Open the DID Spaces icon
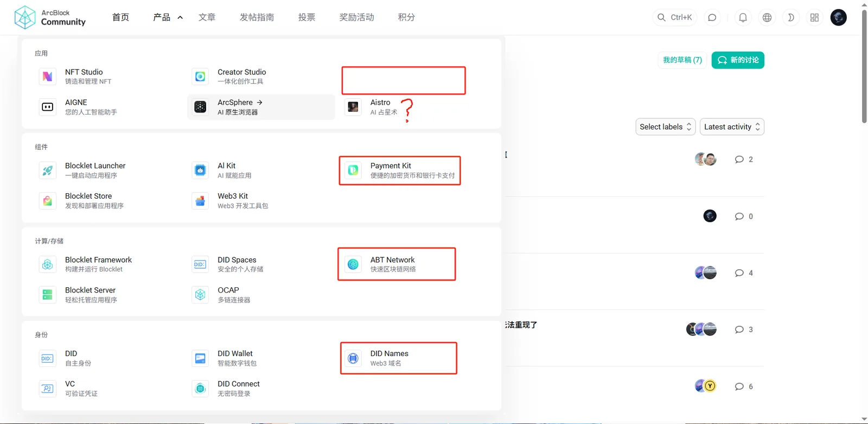The height and width of the screenshot is (424, 868). pyautogui.click(x=200, y=264)
